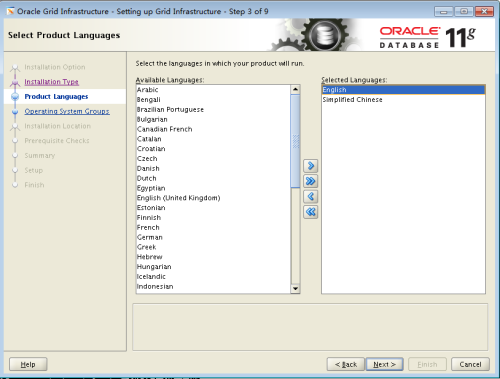This screenshot has width=500, height=379.
Task: Remove selected language with single left arrow
Action: 310,196
